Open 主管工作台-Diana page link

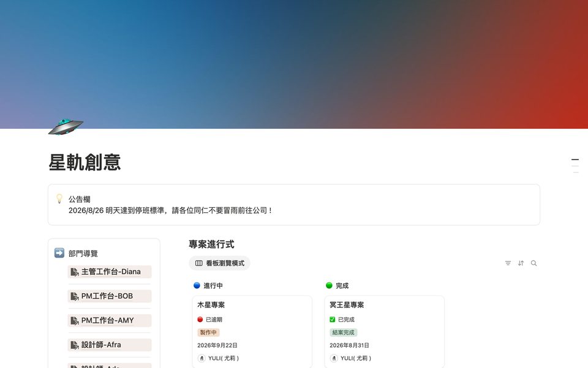tap(110, 272)
